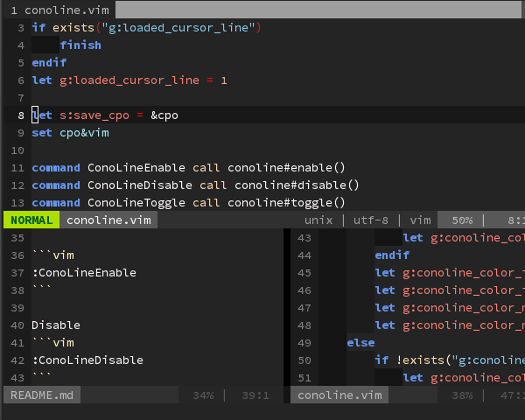Click line number 10 in top pane gutter
The image size is (525, 420).
click(x=17, y=150)
